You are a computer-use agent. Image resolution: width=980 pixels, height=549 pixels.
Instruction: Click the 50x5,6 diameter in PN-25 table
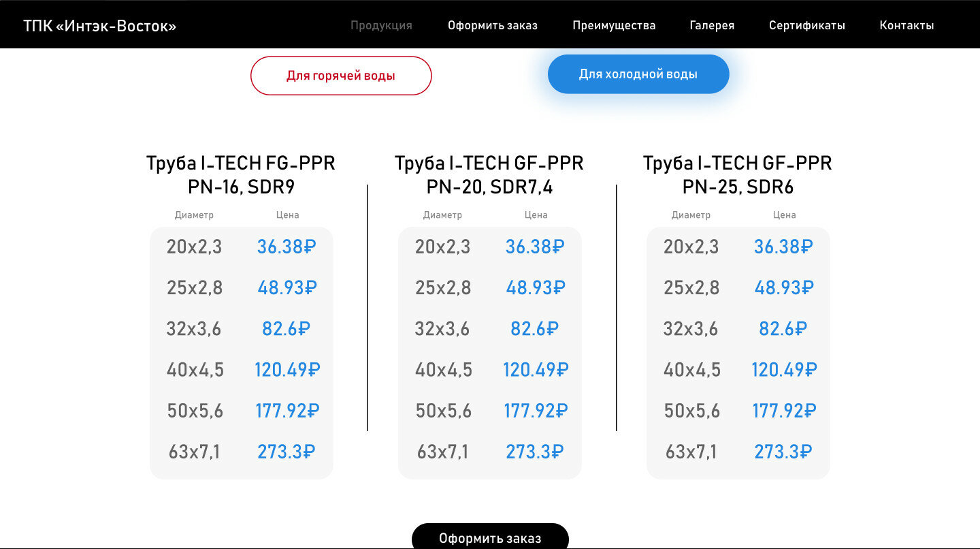coord(691,411)
